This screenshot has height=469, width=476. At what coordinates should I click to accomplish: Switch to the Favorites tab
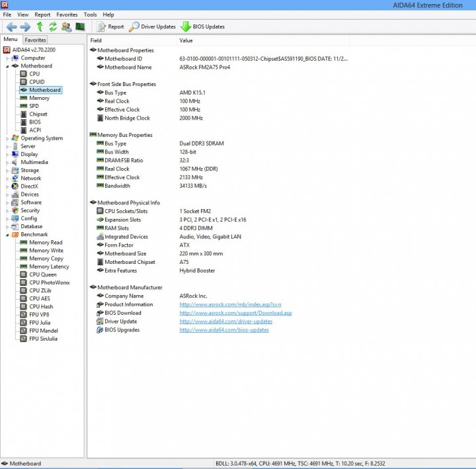(x=35, y=40)
